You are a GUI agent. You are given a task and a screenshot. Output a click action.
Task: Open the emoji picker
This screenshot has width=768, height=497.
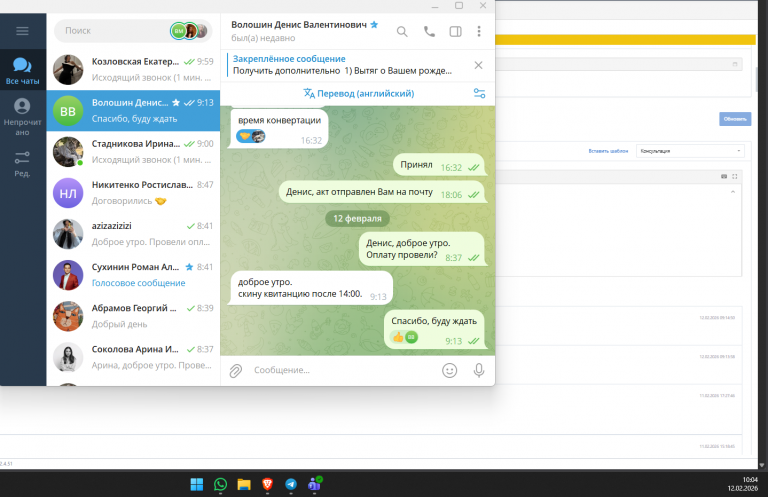pos(450,370)
